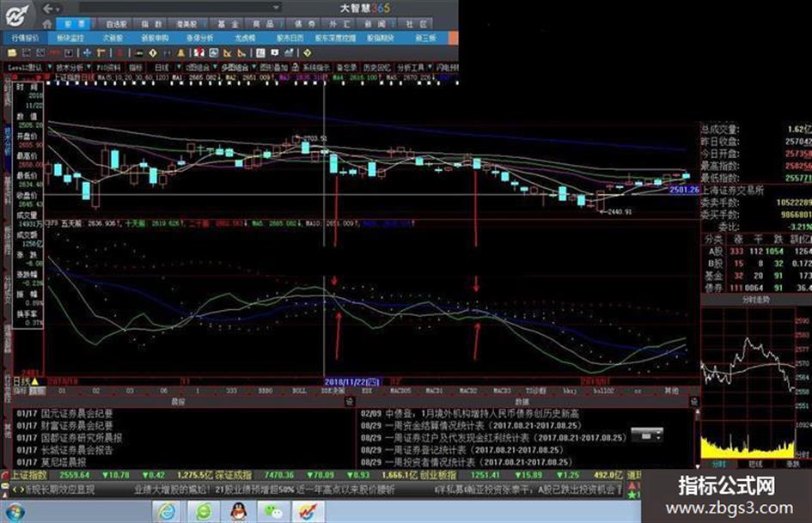Image resolution: width=812 pixels, height=523 pixels.
Task: Click the 备忘录 button
Action: 346,67
